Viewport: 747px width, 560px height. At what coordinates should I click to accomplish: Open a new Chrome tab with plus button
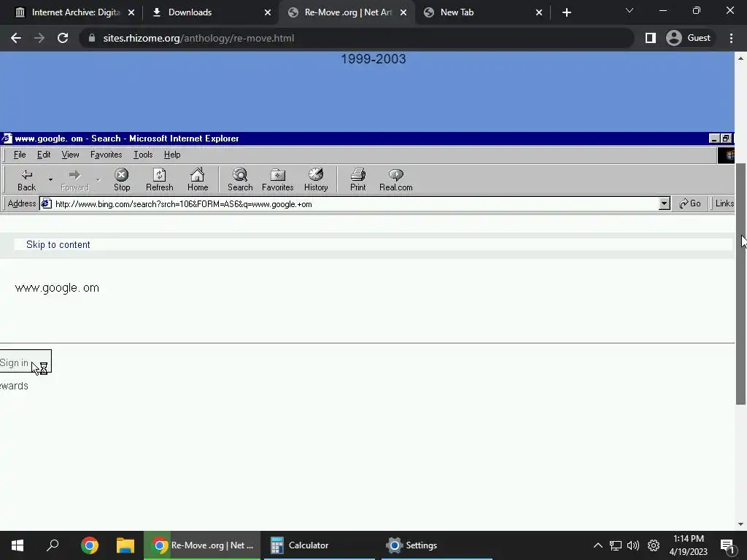point(566,12)
